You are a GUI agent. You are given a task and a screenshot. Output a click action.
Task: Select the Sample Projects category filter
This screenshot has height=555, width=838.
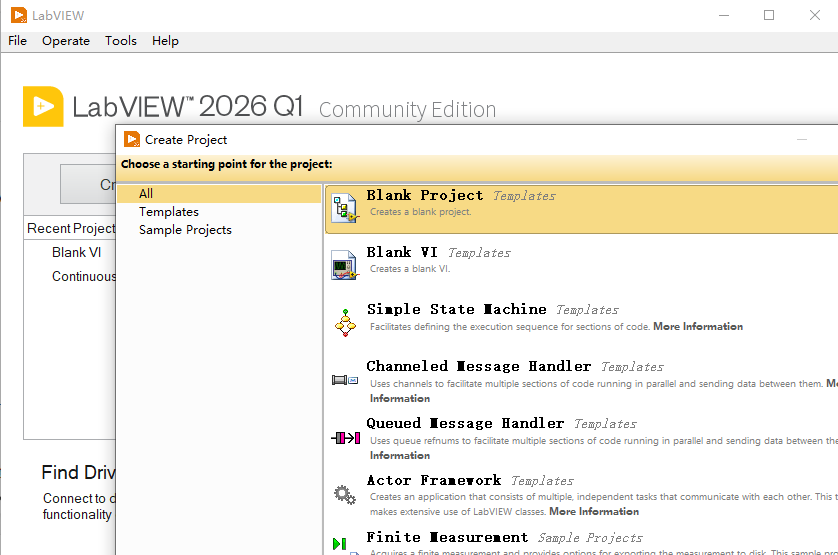[185, 230]
